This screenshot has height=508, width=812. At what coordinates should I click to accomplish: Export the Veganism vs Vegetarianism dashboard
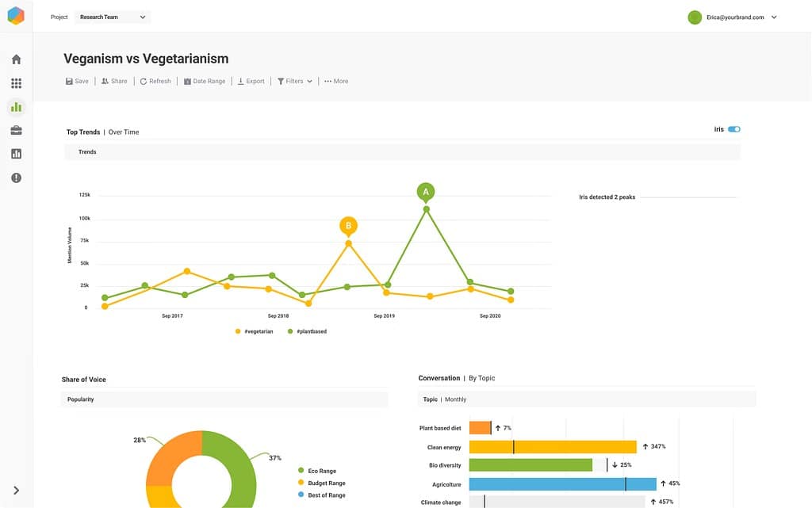click(251, 80)
